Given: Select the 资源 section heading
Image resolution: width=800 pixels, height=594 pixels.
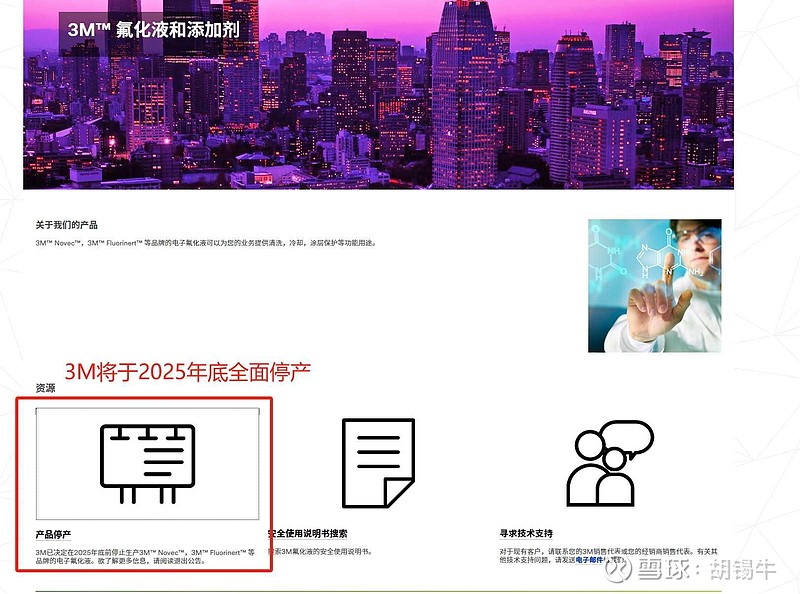Looking at the screenshot, I should [x=45, y=388].
